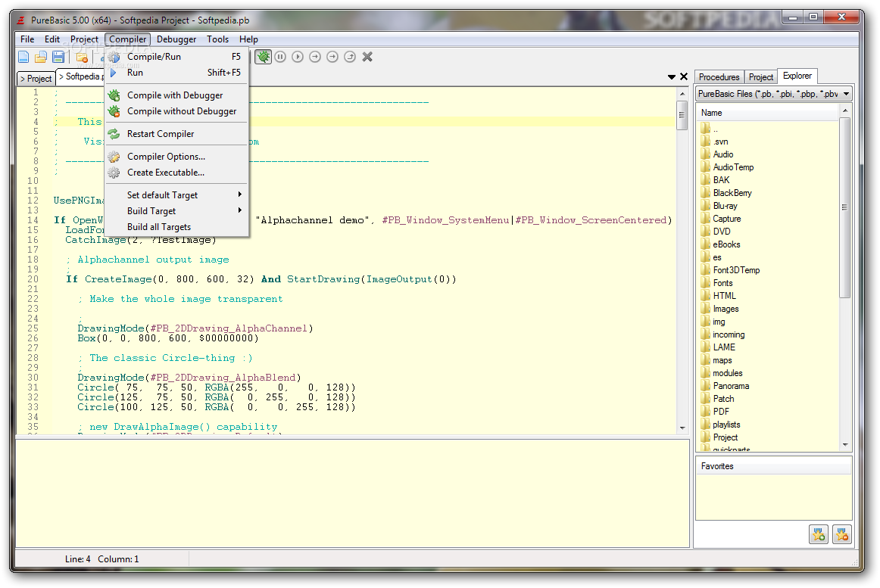The height and width of the screenshot is (588, 880).
Task: Select Run in the Compiler menu
Action: (176, 73)
